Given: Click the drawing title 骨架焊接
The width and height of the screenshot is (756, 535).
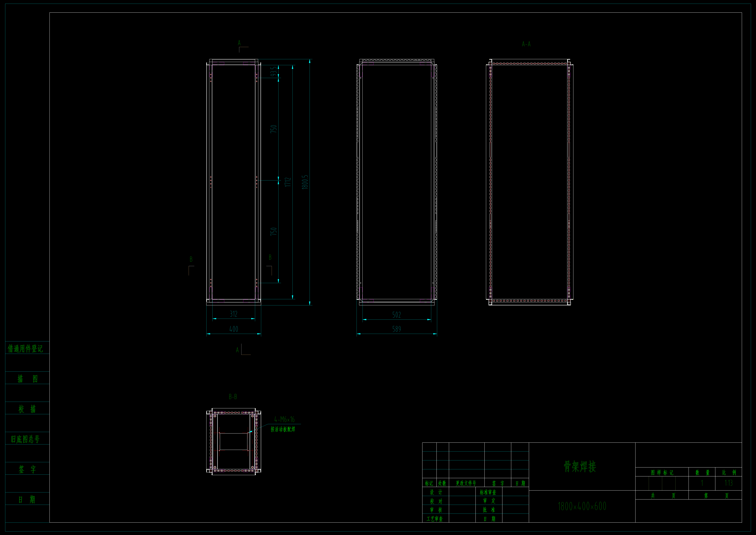Looking at the screenshot, I should point(580,466).
